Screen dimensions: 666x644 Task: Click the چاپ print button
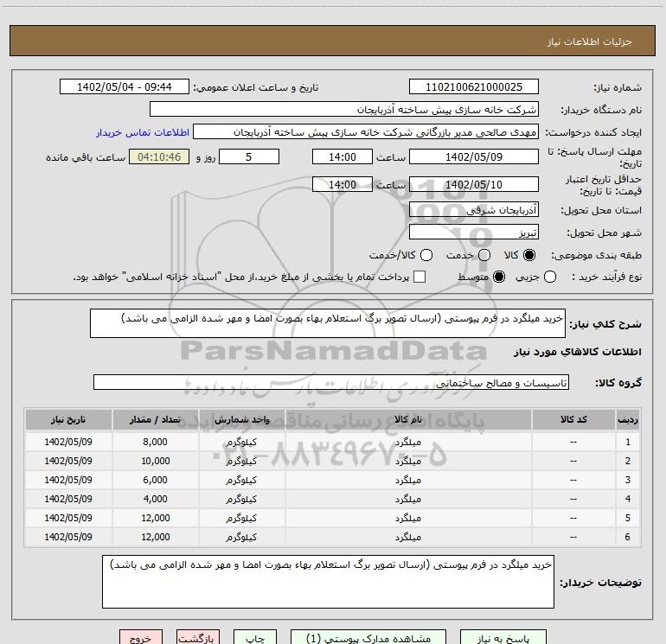255,638
